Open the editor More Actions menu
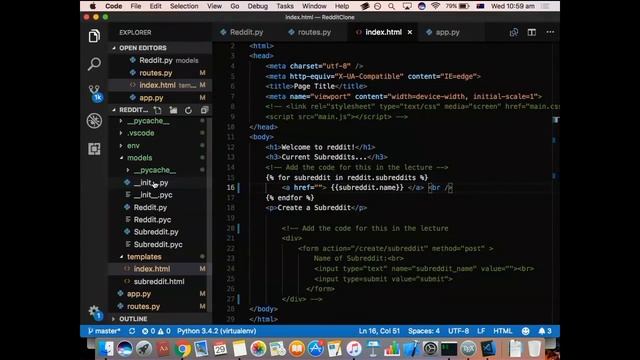640x360 pixels. tap(550, 32)
